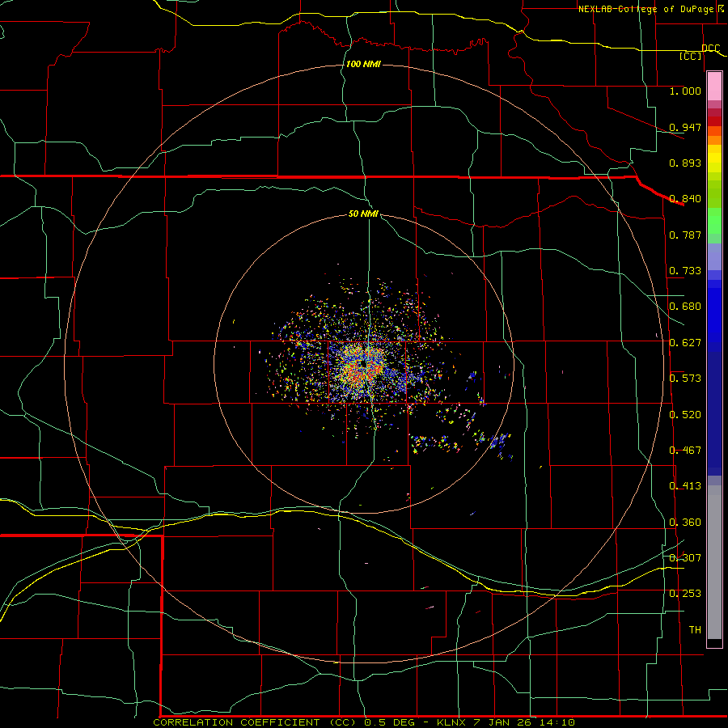728x728 pixels.
Task: Click the radar site center of the echoes
Action: click(x=365, y=365)
